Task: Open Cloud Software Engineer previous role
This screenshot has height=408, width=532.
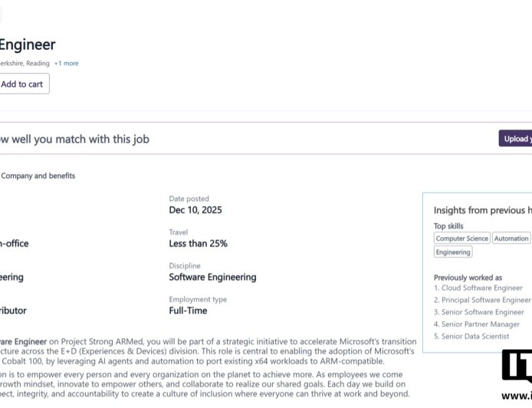Action: coord(482,288)
